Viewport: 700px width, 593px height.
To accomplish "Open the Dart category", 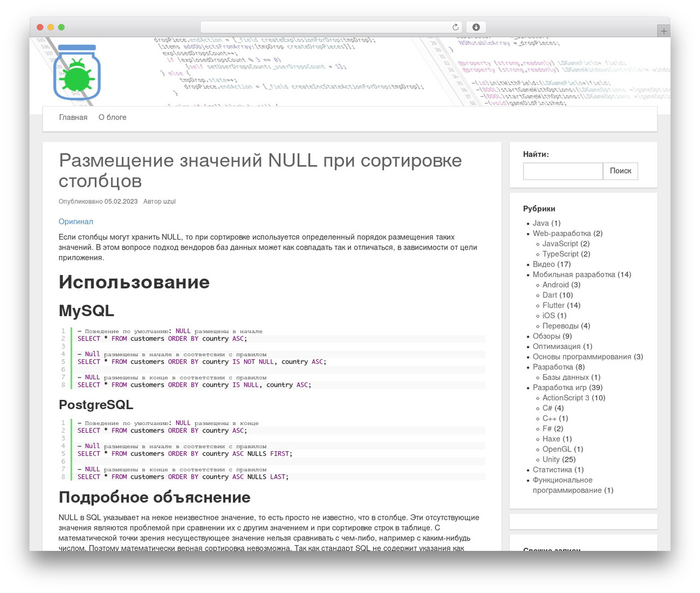I will click(550, 295).
